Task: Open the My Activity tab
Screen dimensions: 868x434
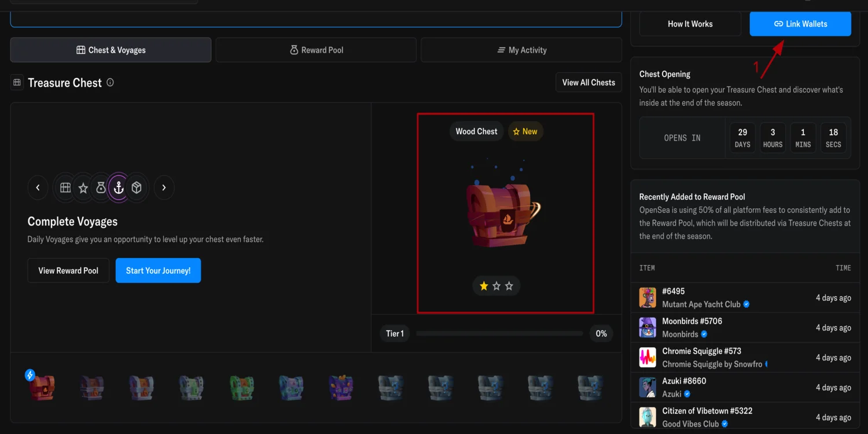Action: coord(521,50)
